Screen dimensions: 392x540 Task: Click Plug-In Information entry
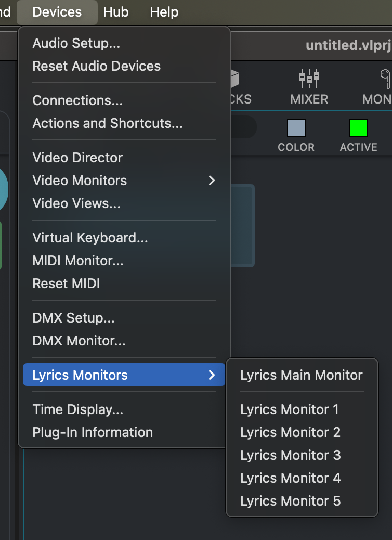[x=93, y=432]
